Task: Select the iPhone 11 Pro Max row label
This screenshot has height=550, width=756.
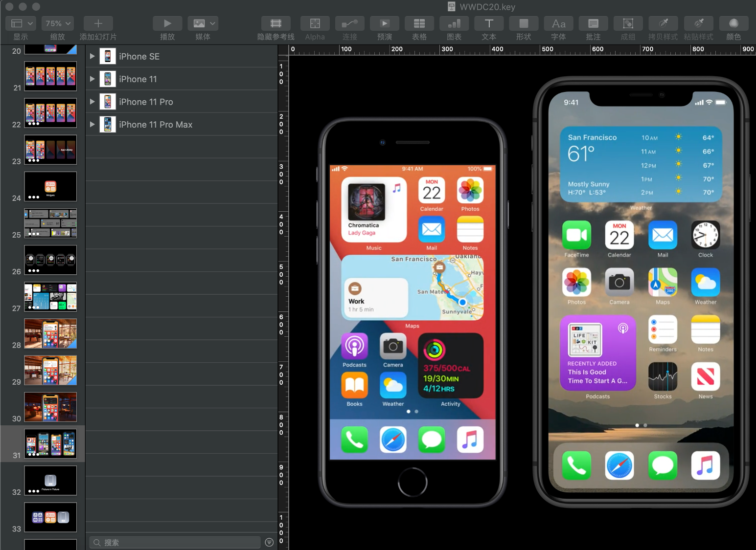Action: tap(156, 125)
